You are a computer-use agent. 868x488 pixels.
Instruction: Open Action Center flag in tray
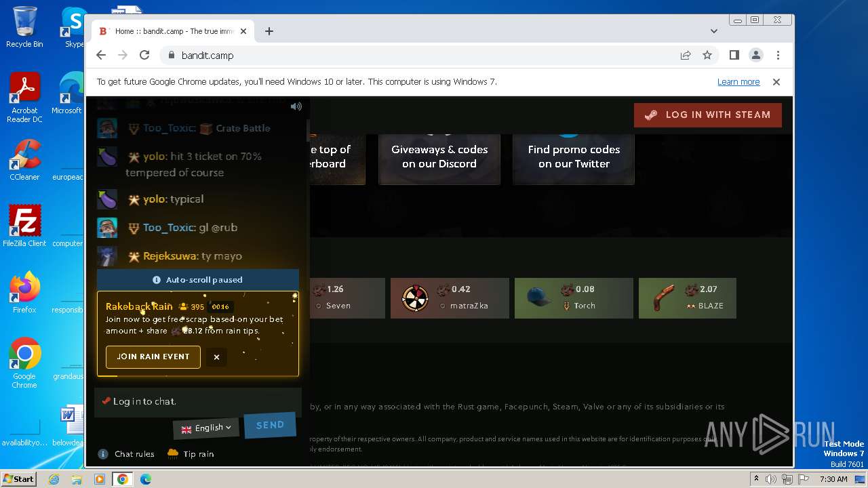(x=804, y=479)
